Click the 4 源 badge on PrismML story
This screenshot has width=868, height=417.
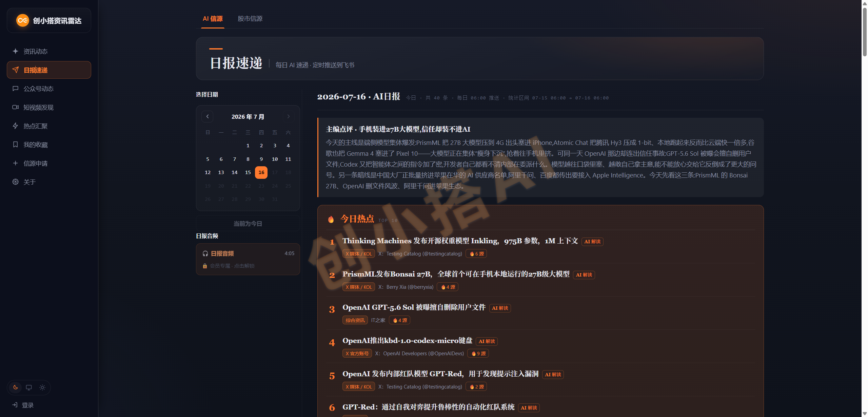(448, 287)
